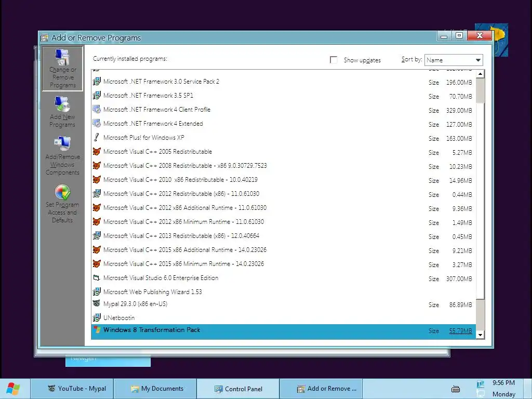The width and height of the screenshot is (532, 399).
Task: Click the UNetbootin program icon
Action: coord(97,318)
